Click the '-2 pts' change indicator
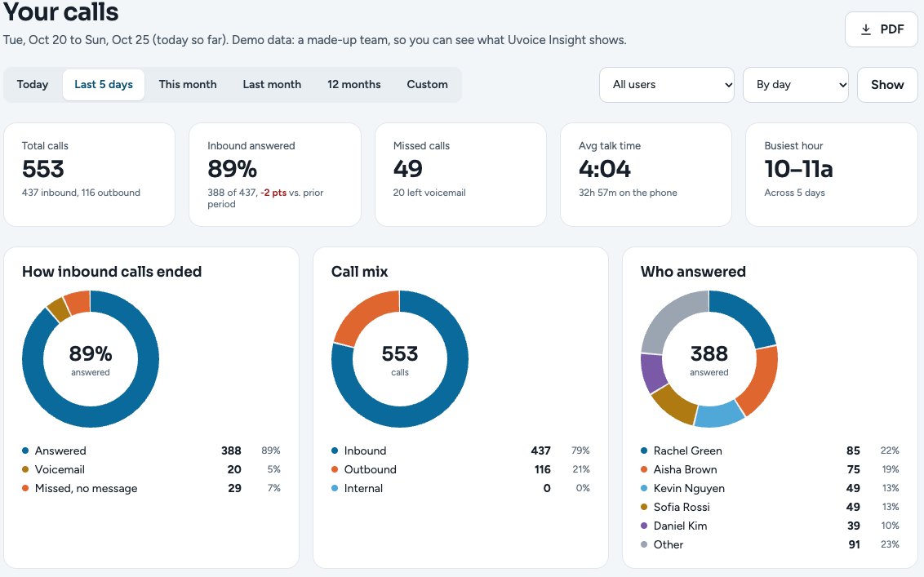Viewport: 924px width, 577px height. [x=273, y=193]
